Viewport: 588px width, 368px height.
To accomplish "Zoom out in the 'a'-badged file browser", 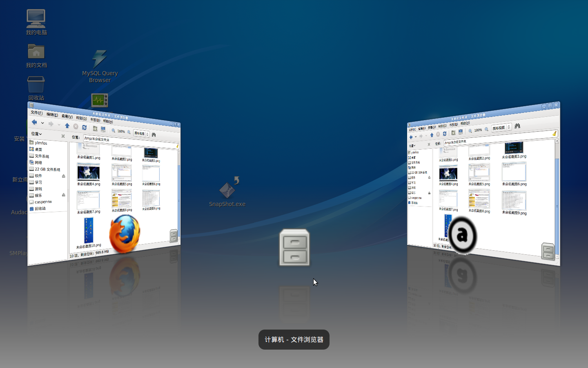I will [470, 131].
